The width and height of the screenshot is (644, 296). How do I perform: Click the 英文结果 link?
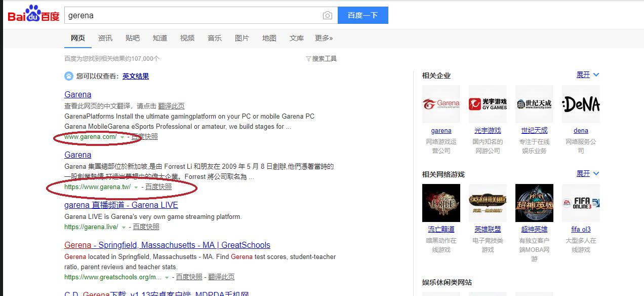(x=136, y=76)
